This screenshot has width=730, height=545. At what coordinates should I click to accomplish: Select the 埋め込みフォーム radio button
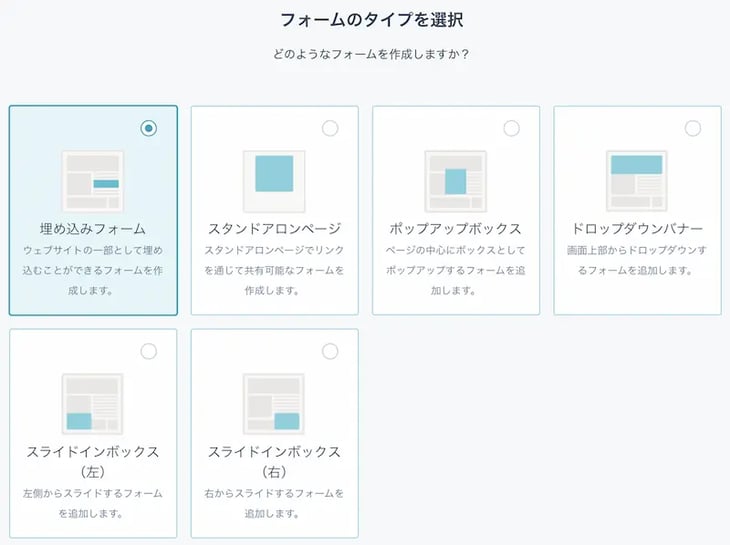(x=149, y=128)
